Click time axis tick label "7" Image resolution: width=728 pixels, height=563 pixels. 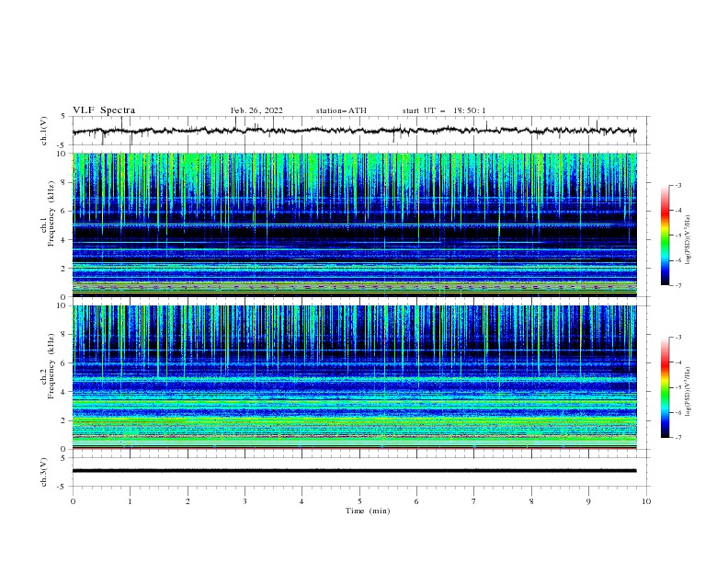[474, 501]
